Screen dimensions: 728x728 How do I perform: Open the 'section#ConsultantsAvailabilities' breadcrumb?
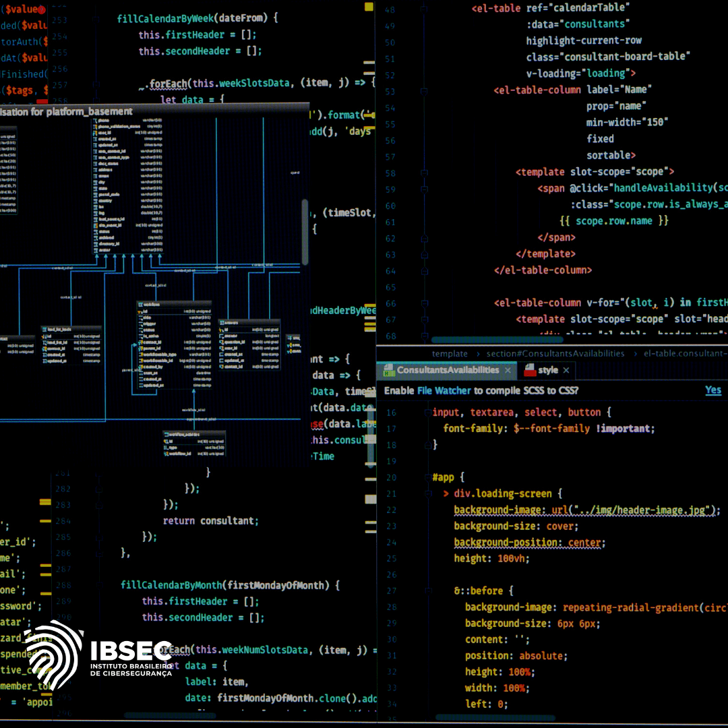coord(555,354)
